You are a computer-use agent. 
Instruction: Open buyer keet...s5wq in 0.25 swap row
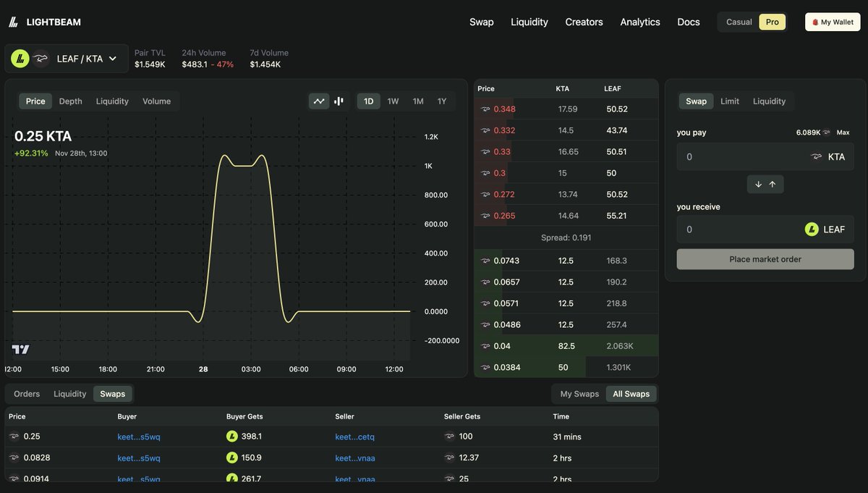(x=139, y=437)
